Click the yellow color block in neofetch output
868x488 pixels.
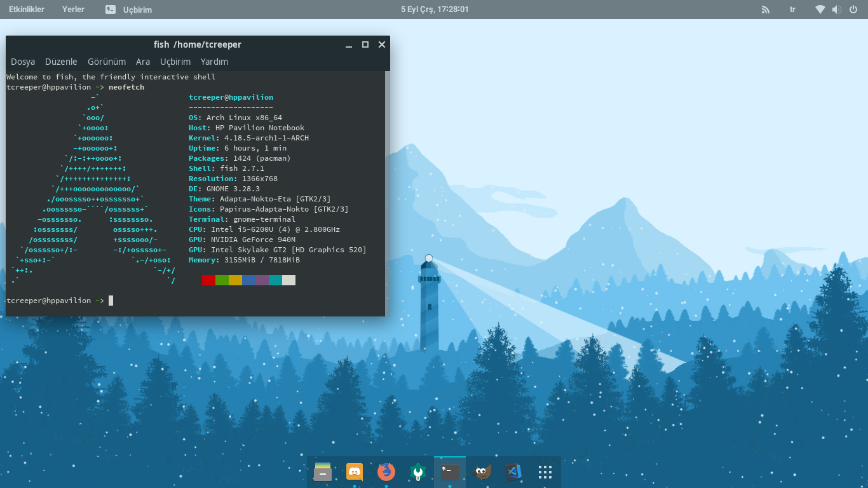tap(235, 280)
